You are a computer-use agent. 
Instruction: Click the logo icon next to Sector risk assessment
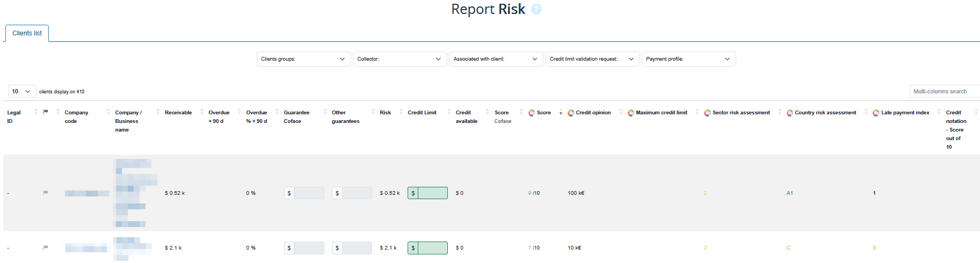[707, 113]
